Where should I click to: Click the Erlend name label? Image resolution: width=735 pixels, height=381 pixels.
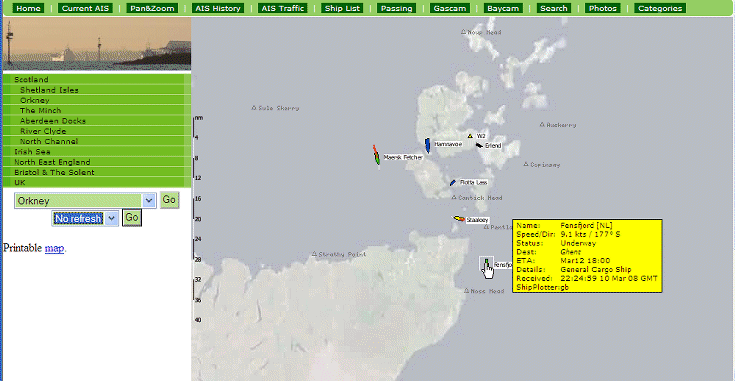pyautogui.click(x=493, y=146)
